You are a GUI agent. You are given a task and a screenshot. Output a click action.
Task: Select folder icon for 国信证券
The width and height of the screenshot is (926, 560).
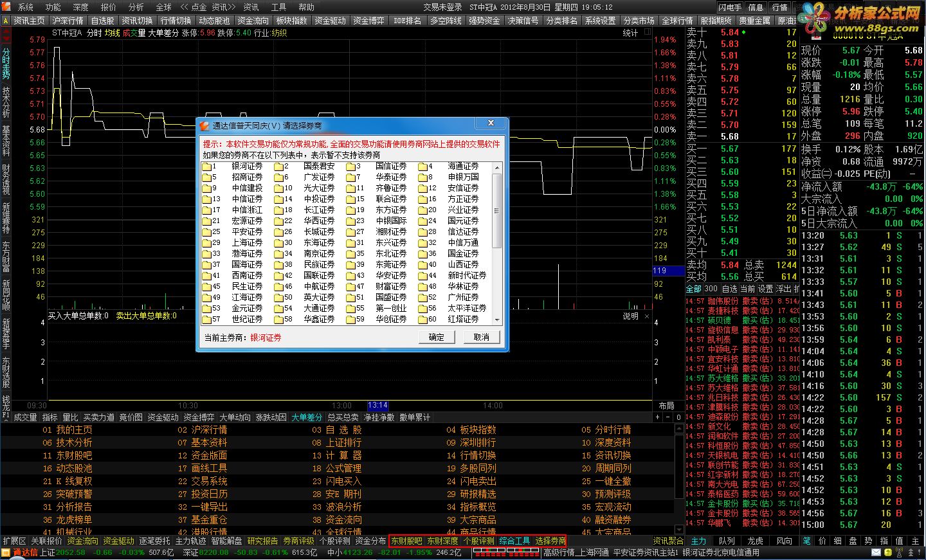coord(351,167)
